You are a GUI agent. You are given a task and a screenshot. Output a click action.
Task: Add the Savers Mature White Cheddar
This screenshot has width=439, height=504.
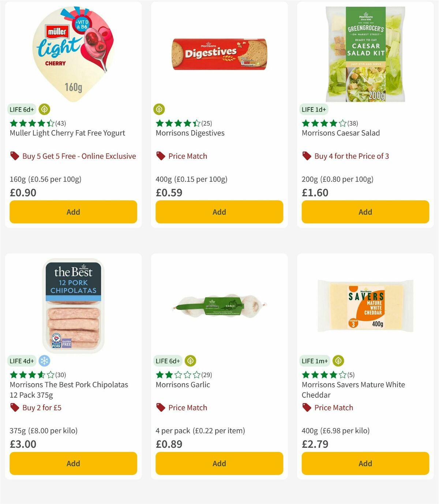point(365,463)
